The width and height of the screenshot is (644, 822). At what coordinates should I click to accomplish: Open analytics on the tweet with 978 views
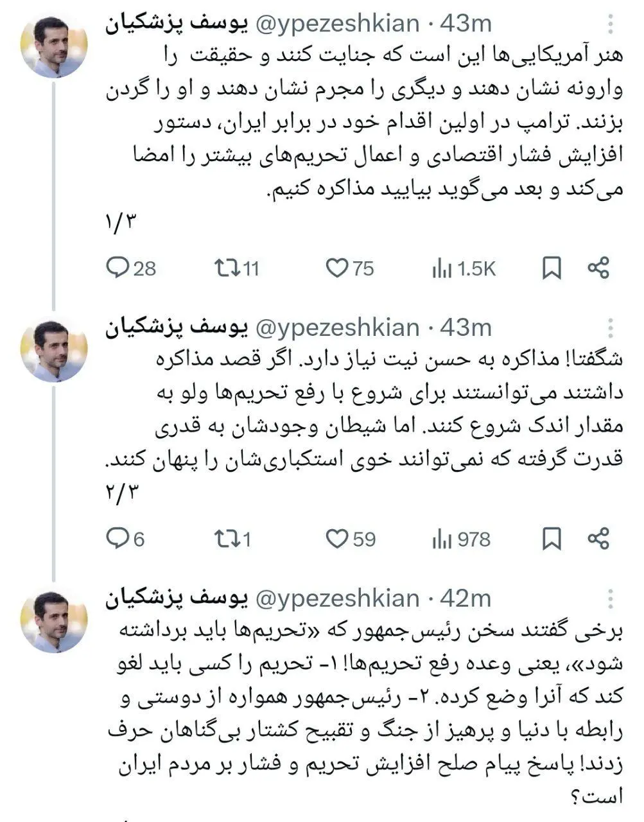tap(443, 540)
